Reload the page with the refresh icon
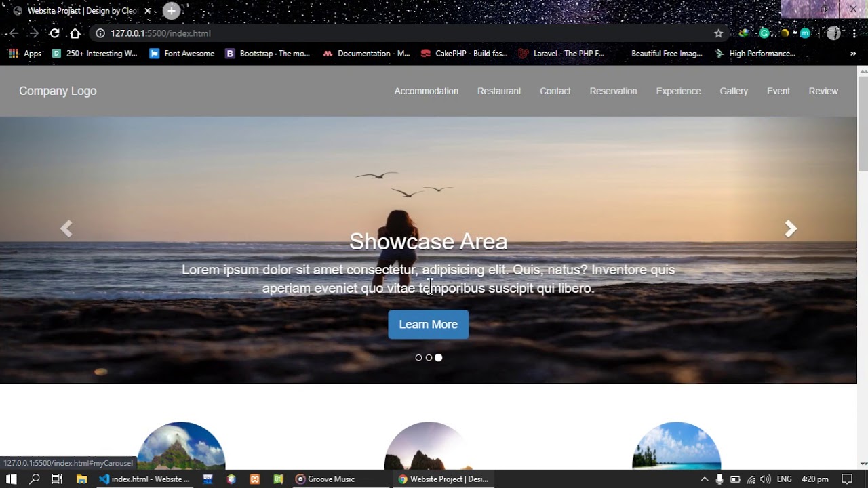Image resolution: width=868 pixels, height=488 pixels. coord(54,33)
